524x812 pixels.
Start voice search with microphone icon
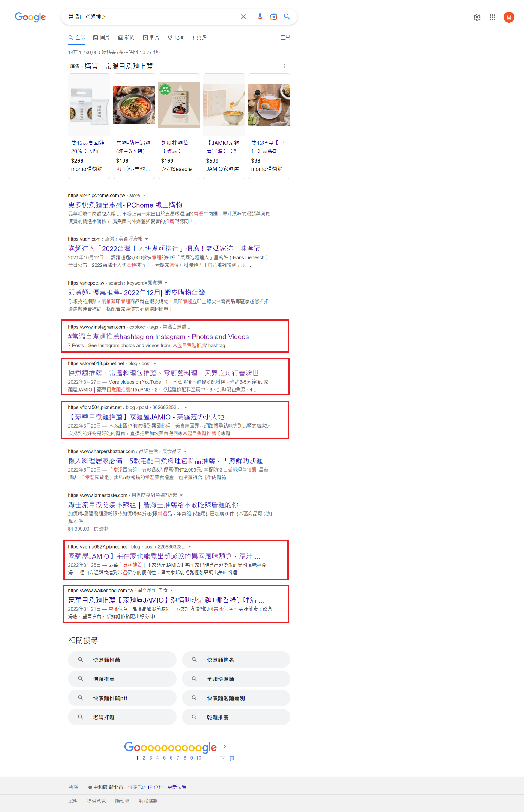pos(260,17)
